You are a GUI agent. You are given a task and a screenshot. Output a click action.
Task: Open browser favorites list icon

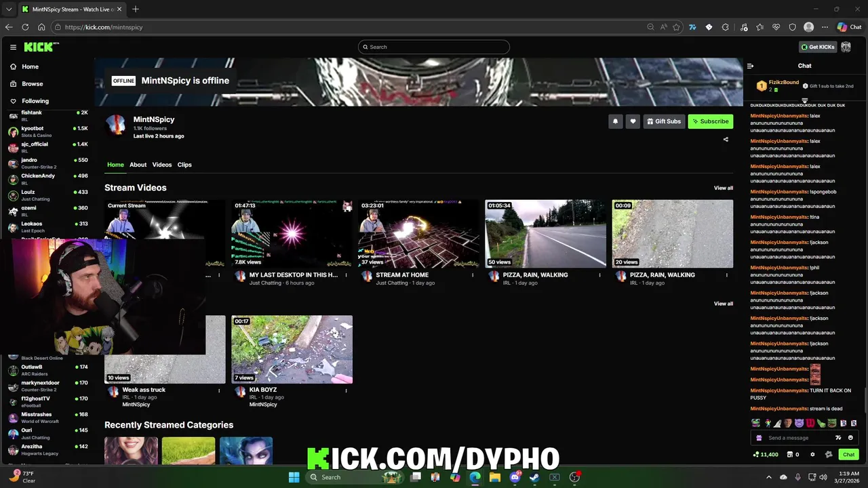coord(759,27)
